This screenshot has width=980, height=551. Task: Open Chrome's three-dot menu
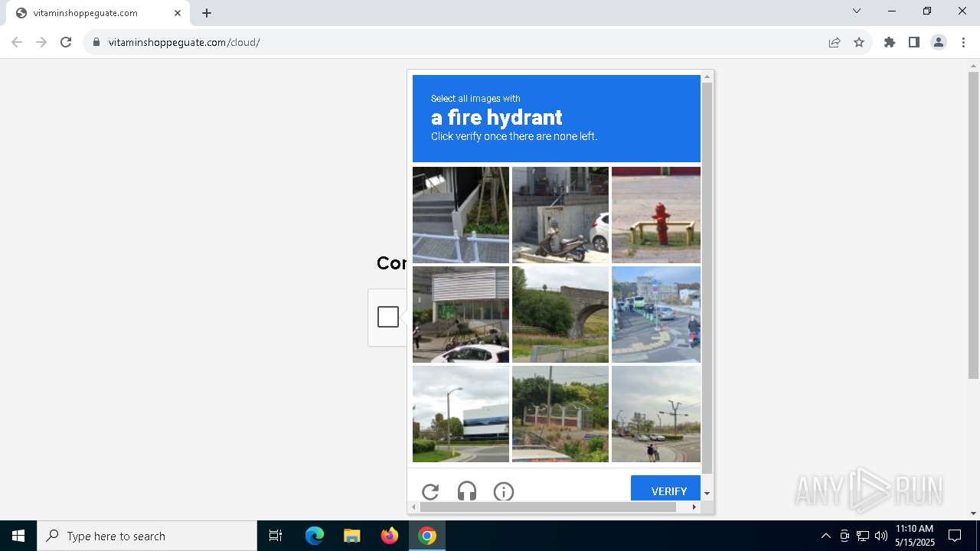pyautogui.click(x=963, y=42)
